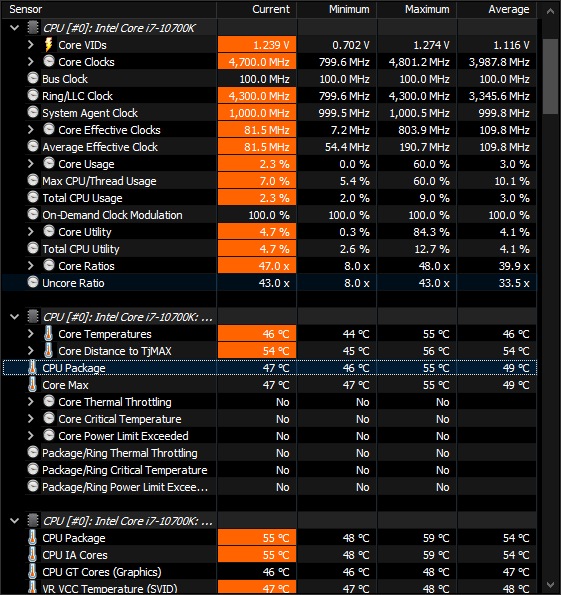Image resolution: width=561 pixels, height=595 pixels.
Task: Click the icon beside Core Ratios
Action: [x=49, y=265]
